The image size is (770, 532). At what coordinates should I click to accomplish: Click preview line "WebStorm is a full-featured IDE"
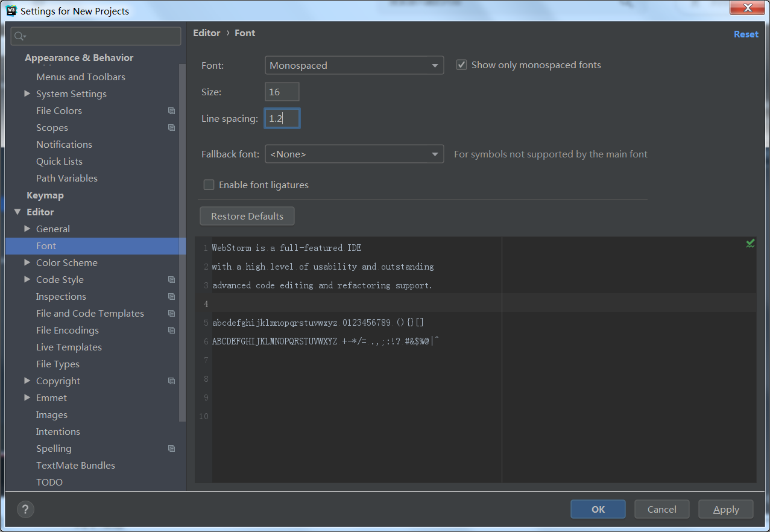pos(287,248)
